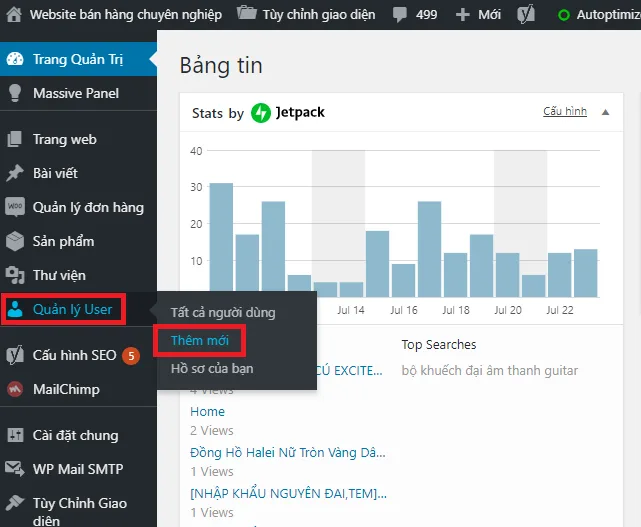Collapse the Jetpack Stats widget arrow
Screen dimensions: 641x527
coord(605,112)
